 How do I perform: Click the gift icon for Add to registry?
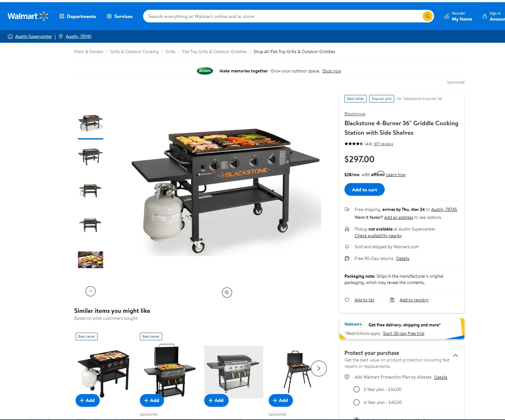pos(392,300)
